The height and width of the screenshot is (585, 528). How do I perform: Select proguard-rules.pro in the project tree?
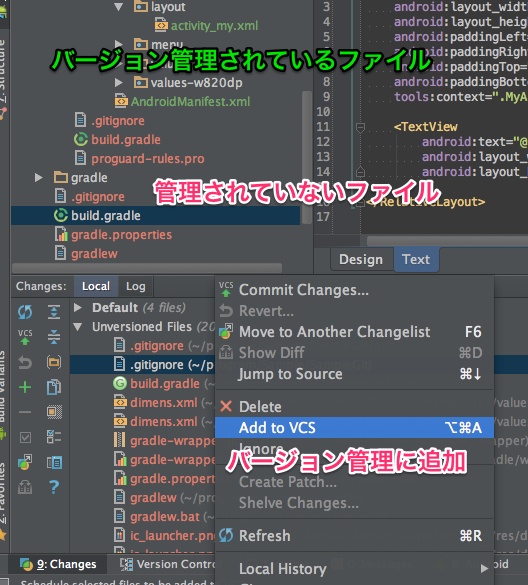click(x=148, y=159)
